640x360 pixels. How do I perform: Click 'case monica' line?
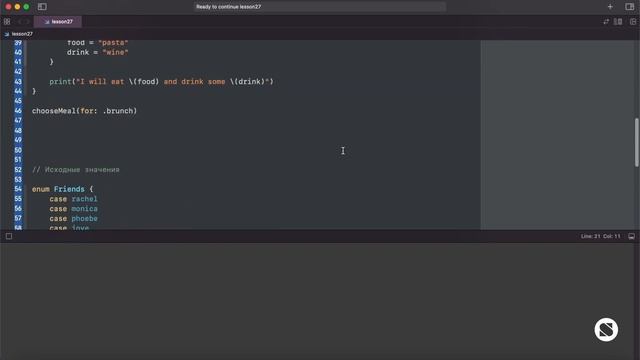click(73, 209)
